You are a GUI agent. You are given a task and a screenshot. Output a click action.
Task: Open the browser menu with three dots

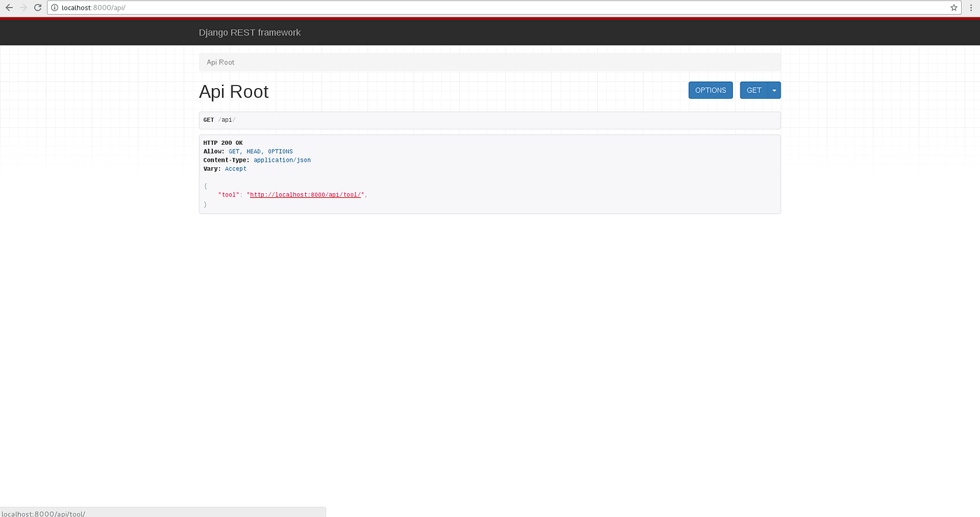tap(970, 8)
